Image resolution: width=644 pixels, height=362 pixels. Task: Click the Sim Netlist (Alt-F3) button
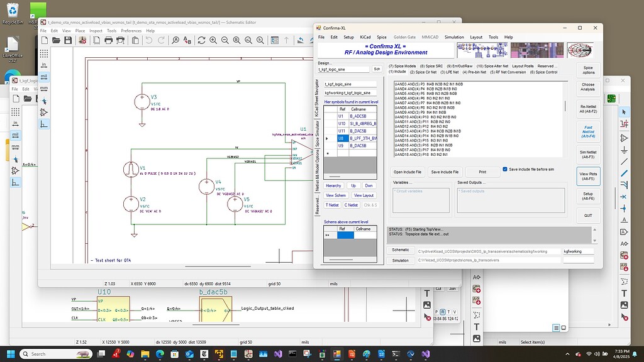tap(588, 155)
